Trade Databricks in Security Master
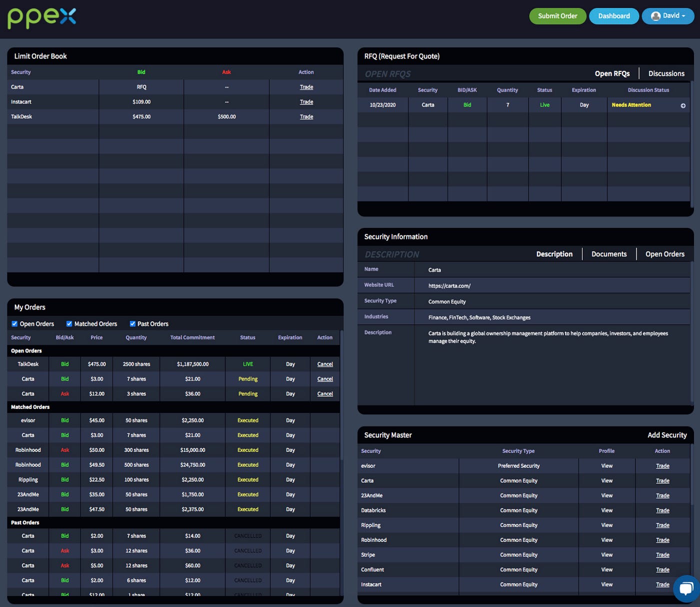 pos(662,510)
